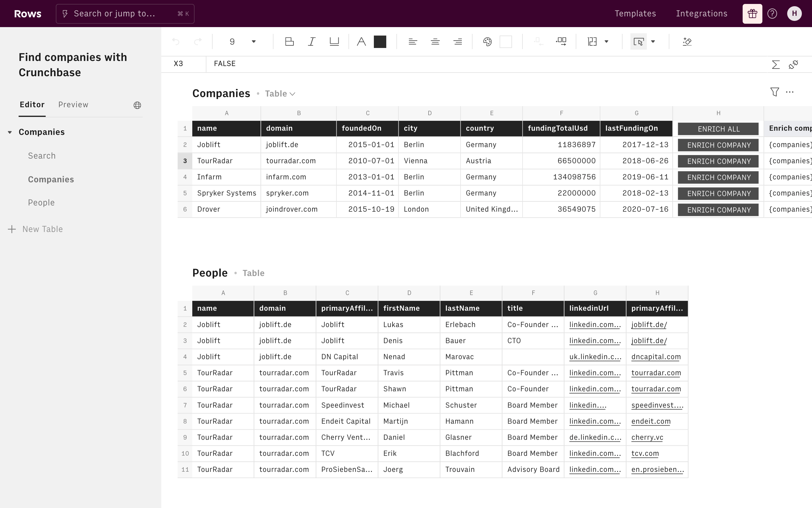Select the tourradar.com cell in Companies table

pos(298,161)
